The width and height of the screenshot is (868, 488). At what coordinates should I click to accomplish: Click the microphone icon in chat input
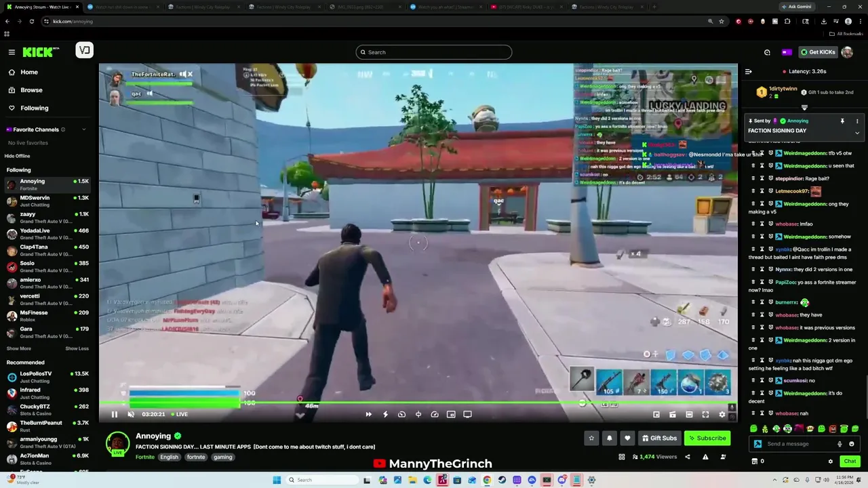click(x=840, y=444)
